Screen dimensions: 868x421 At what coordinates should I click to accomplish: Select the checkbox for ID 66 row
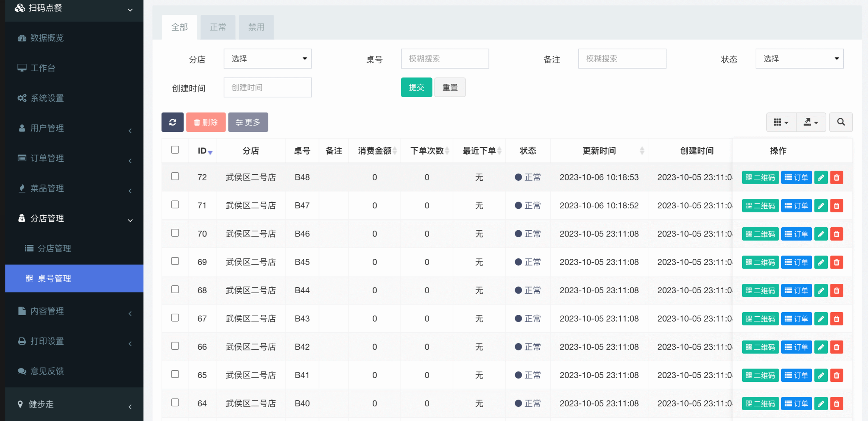175,346
